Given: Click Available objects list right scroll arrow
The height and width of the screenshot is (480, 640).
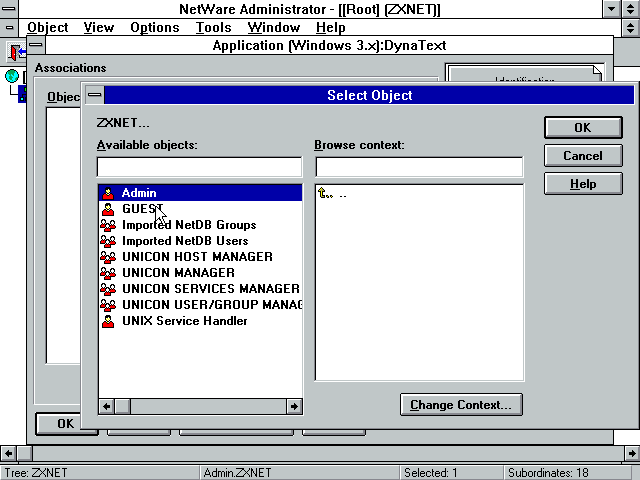Looking at the screenshot, I should [294, 406].
